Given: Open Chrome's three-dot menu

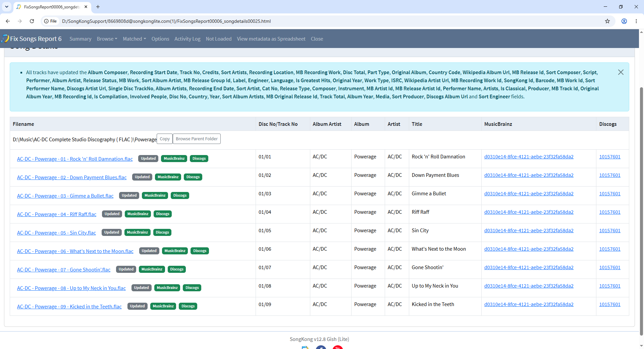Looking at the screenshot, I should point(636,21).
